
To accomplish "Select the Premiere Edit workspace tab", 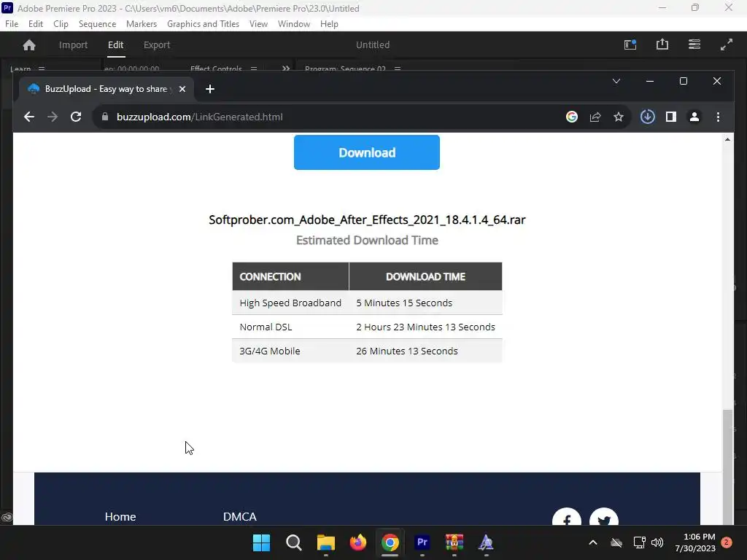I will click(x=116, y=44).
